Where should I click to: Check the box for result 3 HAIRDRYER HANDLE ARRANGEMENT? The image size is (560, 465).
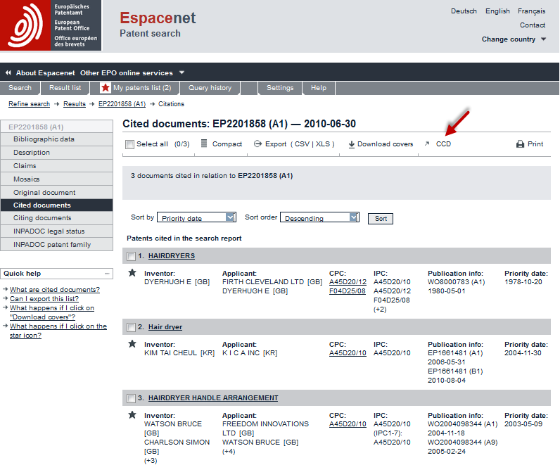131,398
